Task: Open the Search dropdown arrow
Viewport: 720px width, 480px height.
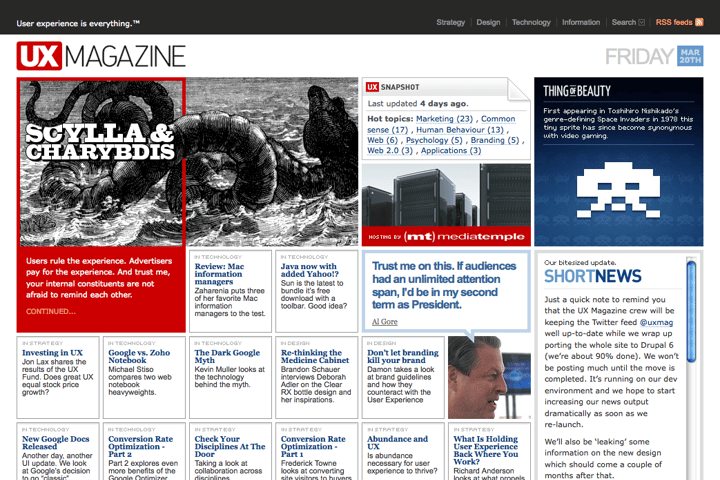Action: pyautogui.click(x=641, y=23)
